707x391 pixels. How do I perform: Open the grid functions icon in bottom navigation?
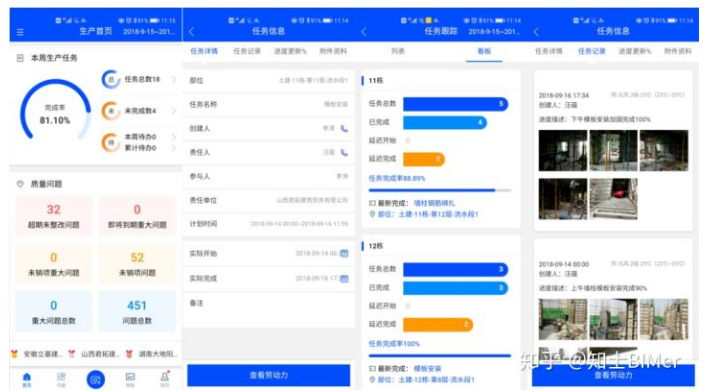pos(61,379)
